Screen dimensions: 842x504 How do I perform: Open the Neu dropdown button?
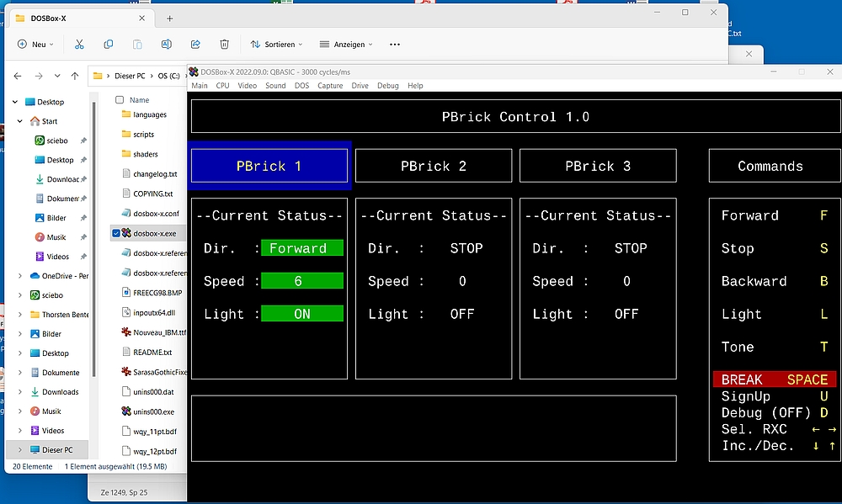pos(35,45)
